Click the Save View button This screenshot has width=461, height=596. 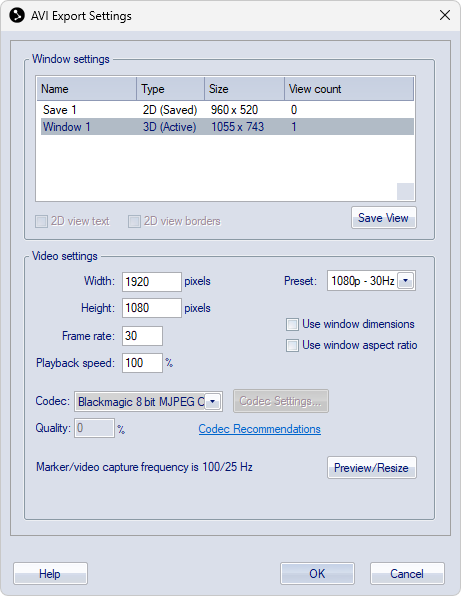[x=384, y=218]
